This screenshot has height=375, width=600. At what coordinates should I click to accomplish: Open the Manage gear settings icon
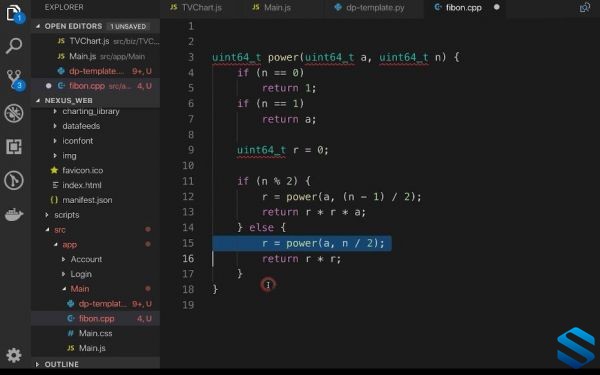(14, 355)
